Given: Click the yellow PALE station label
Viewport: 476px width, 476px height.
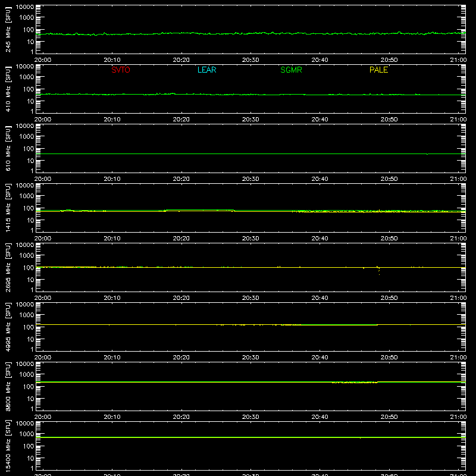Looking at the screenshot, I should [x=378, y=70].
